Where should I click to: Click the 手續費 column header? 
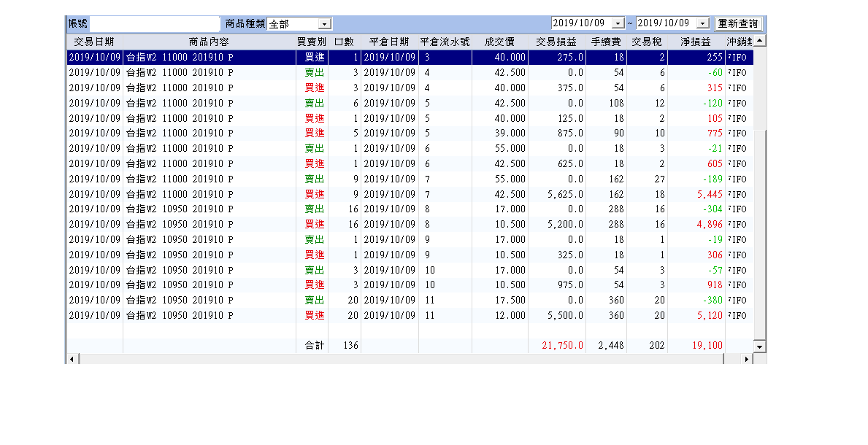point(606,42)
